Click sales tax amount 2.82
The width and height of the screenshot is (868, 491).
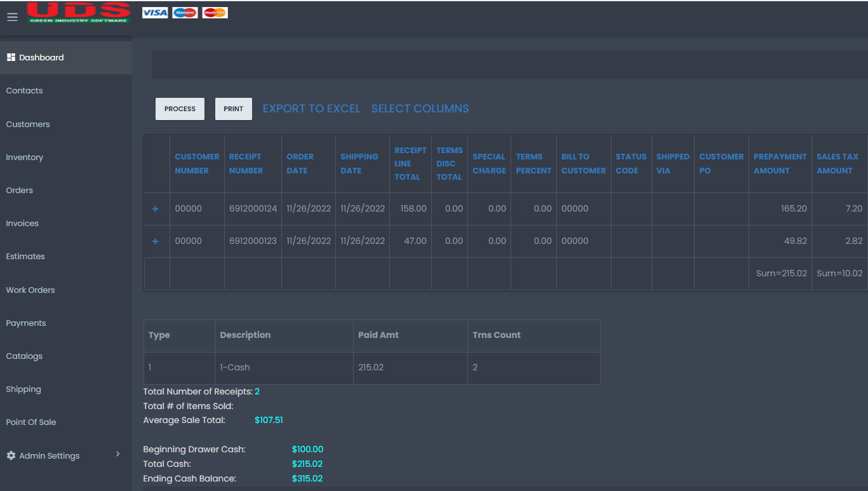[839, 241]
